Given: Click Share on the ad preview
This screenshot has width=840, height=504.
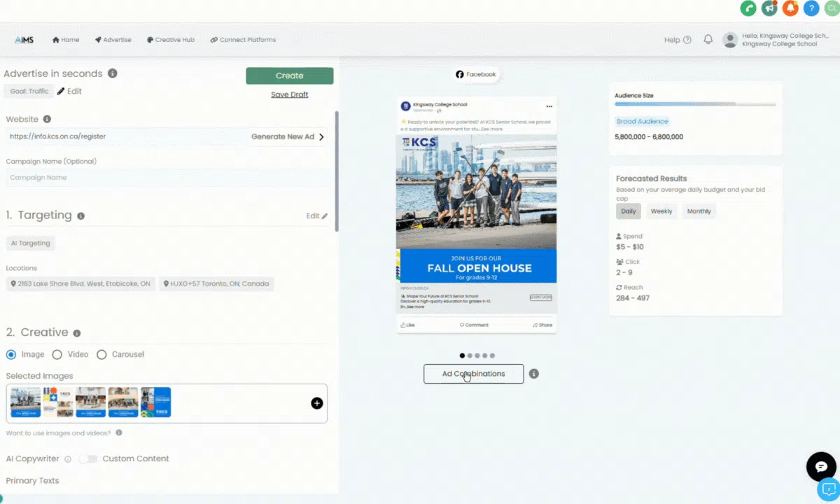Looking at the screenshot, I should tap(542, 325).
